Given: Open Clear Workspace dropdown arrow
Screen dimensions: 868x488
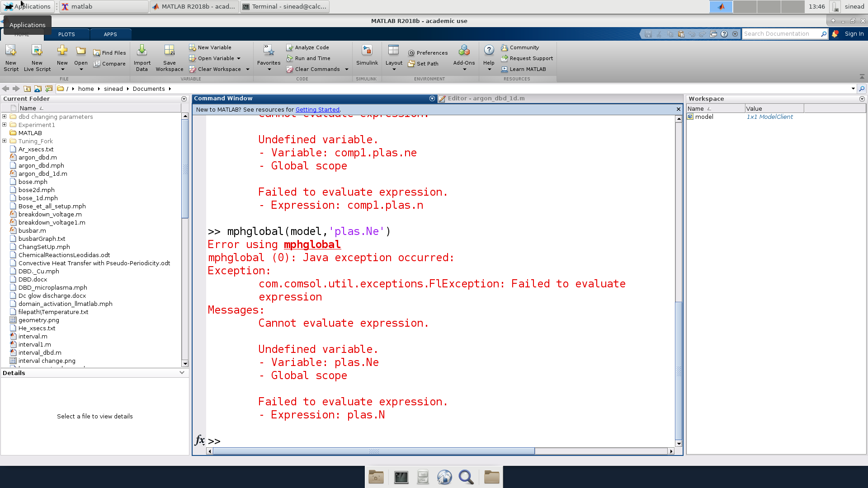Looking at the screenshot, I should coord(248,69).
